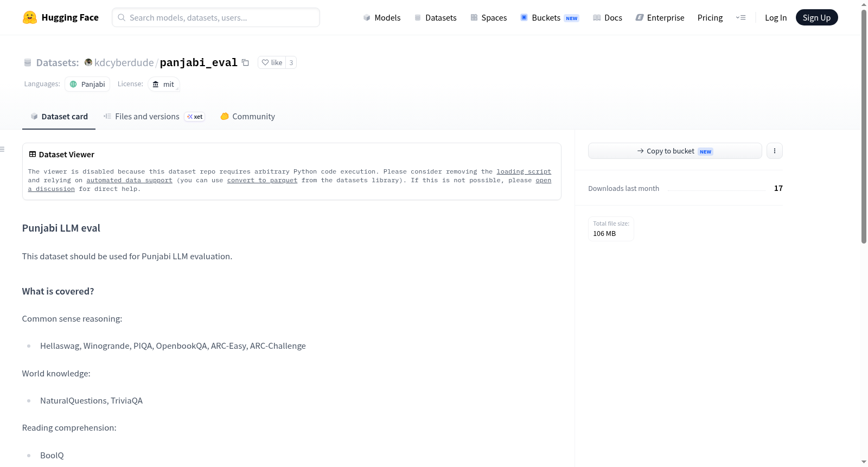Viewport: 868px width, 467px height.
Task: Open the Docs page
Action: 607,17
